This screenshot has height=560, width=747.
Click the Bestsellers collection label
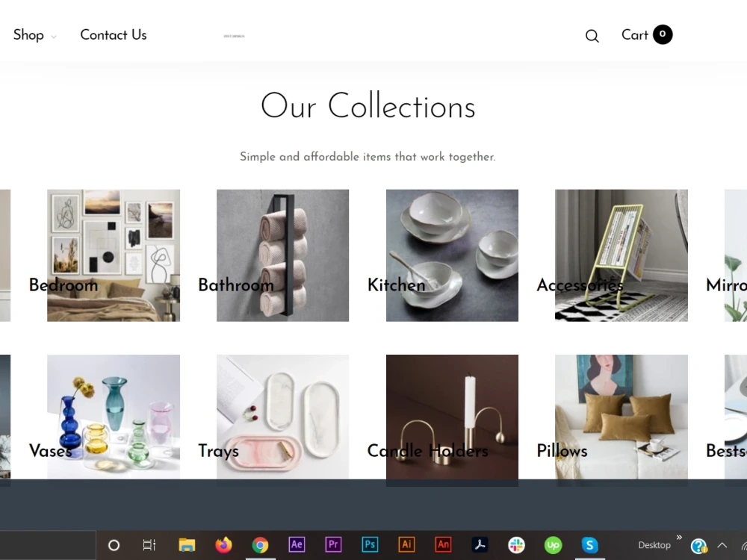(727, 450)
